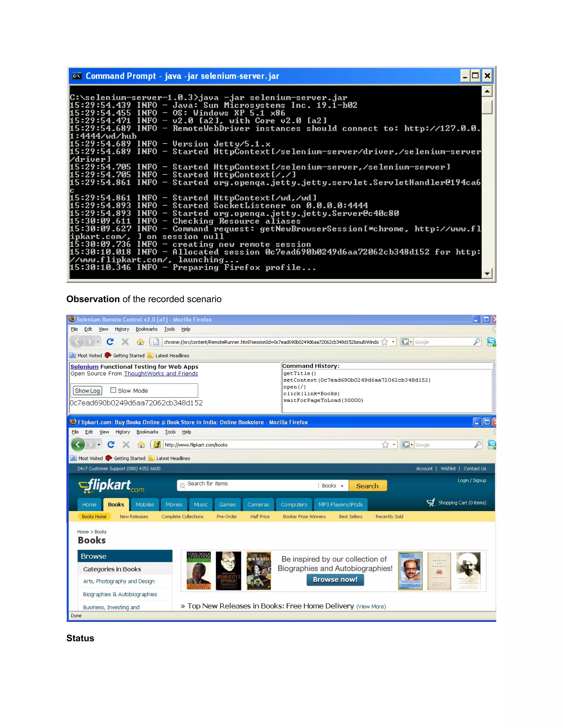This screenshot has width=563, height=728.
Task: Click stop icon in Selenium Remote Control window
Action: [x=125, y=342]
